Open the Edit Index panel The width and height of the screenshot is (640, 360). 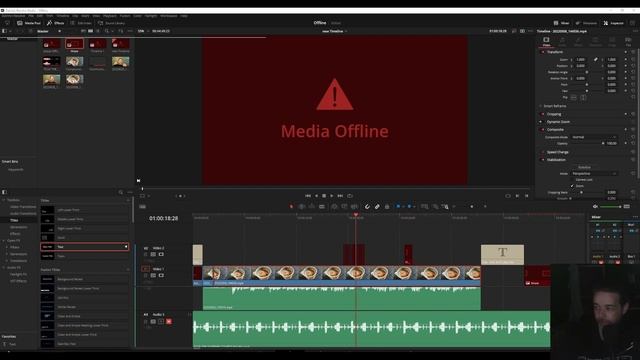coord(81,23)
